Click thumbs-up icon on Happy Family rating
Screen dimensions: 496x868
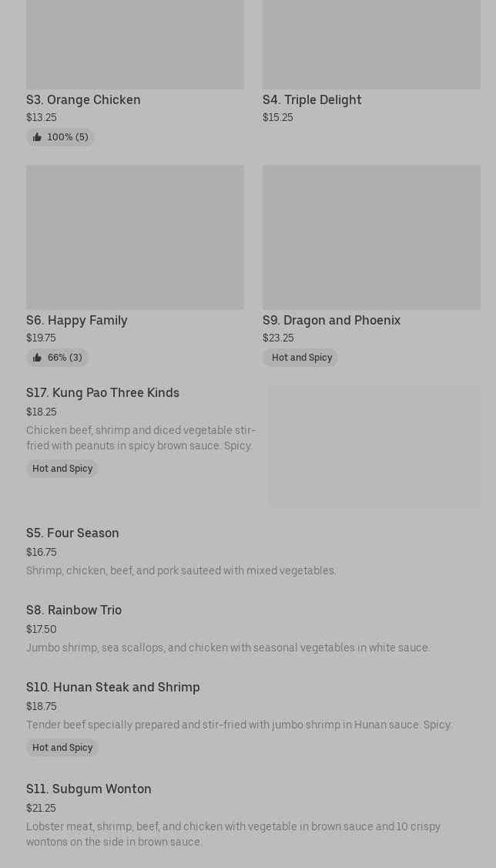click(x=37, y=358)
